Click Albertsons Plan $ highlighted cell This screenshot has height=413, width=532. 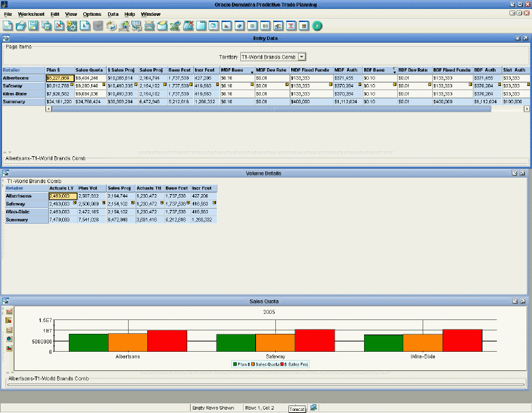(60, 78)
